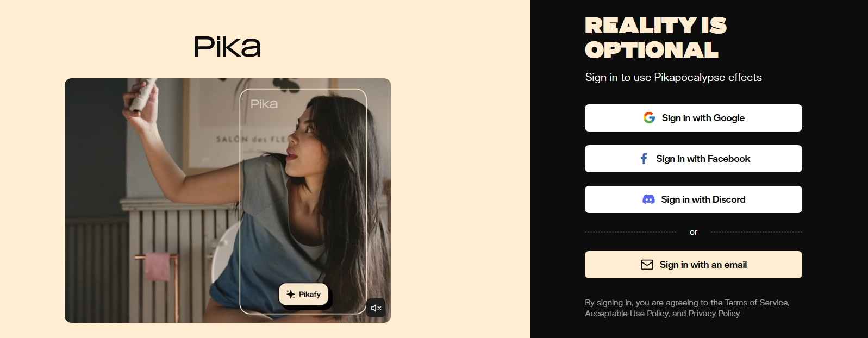This screenshot has width=868, height=338.
Task: Click the sparkle icon on the Pikafy button
Action: [x=291, y=294]
